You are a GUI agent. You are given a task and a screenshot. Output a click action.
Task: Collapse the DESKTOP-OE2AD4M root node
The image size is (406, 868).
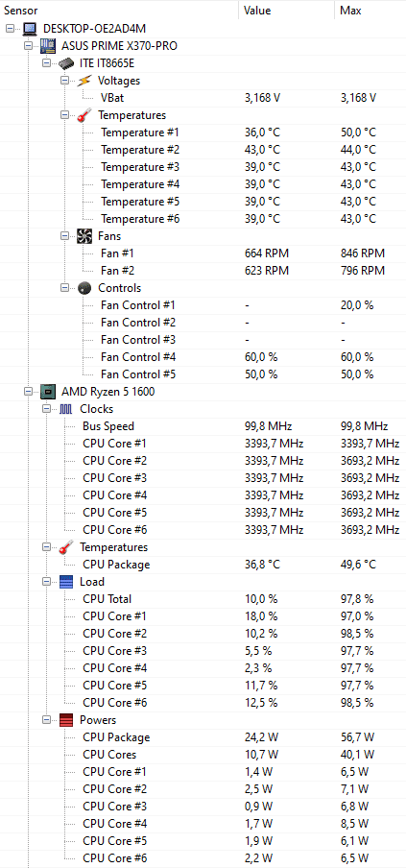click(10, 28)
